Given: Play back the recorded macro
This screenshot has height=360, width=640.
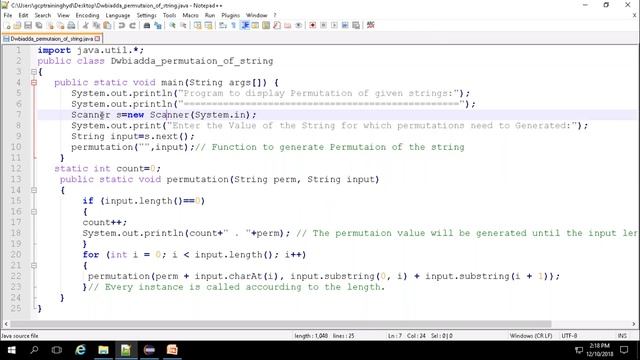Looking at the screenshot, I should 334,25.
